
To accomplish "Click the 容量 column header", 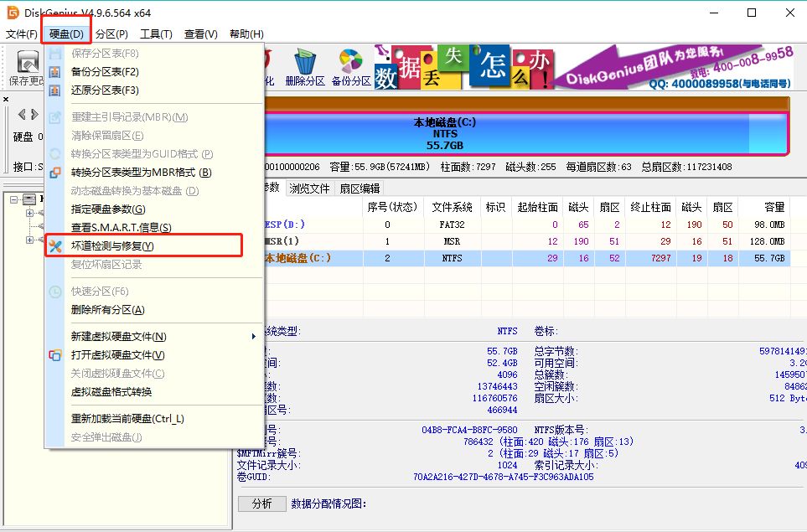I will pos(765,207).
